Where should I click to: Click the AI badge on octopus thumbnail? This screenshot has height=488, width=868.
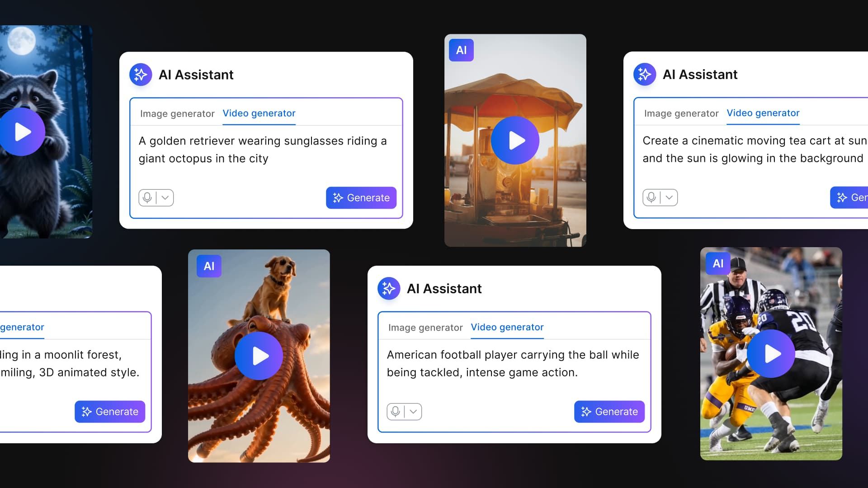(x=209, y=266)
